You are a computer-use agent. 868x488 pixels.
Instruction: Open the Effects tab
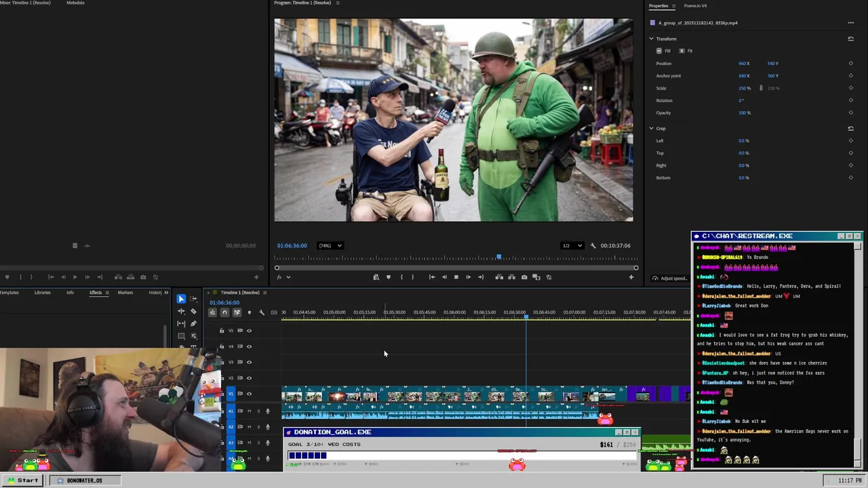pyautogui.click(x=96, y=293)
